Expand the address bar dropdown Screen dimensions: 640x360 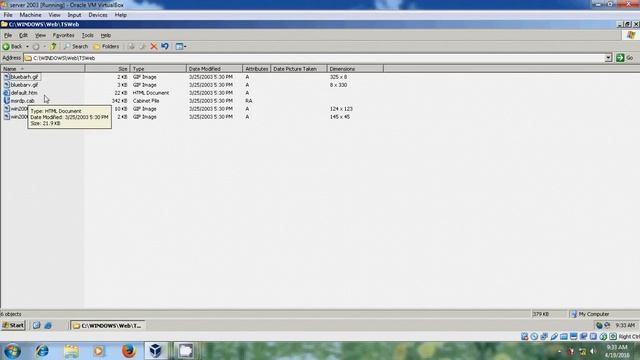click(608, 58)
